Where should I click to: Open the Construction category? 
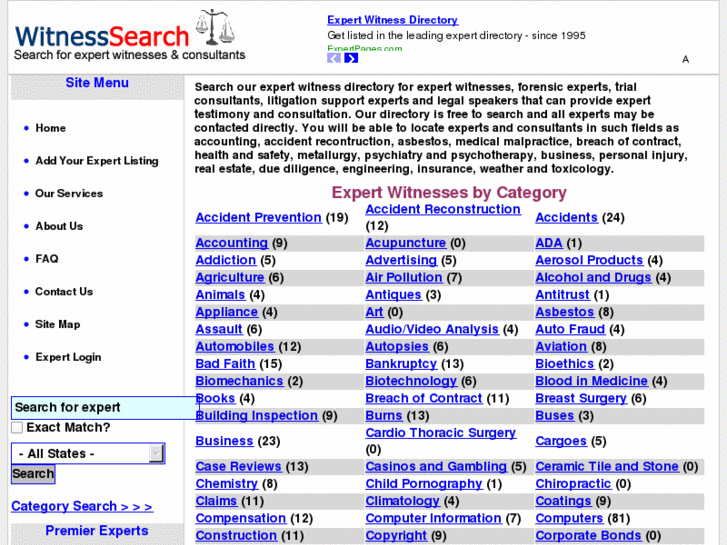[x=236, y=535]
